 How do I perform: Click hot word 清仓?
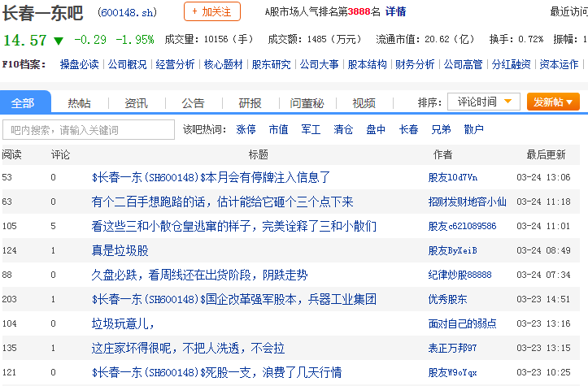pos(343,130)
